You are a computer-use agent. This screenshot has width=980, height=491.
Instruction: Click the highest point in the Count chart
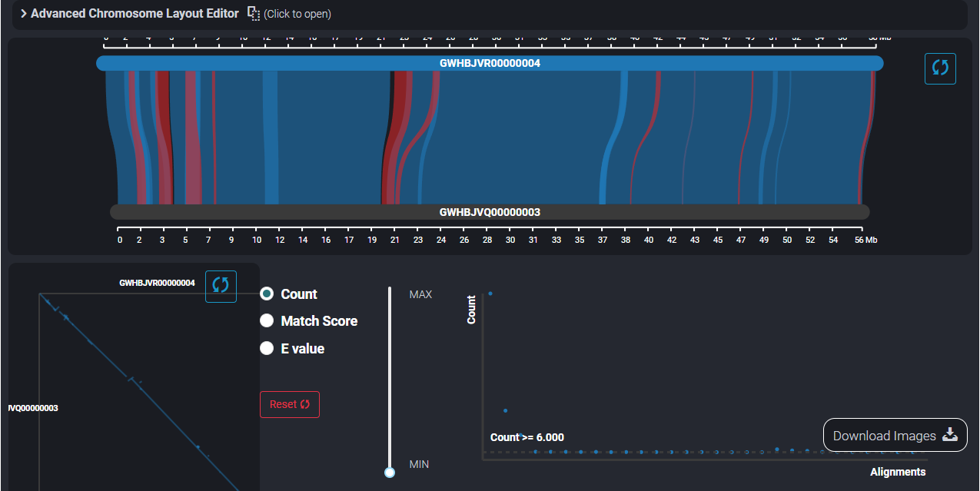490,294
